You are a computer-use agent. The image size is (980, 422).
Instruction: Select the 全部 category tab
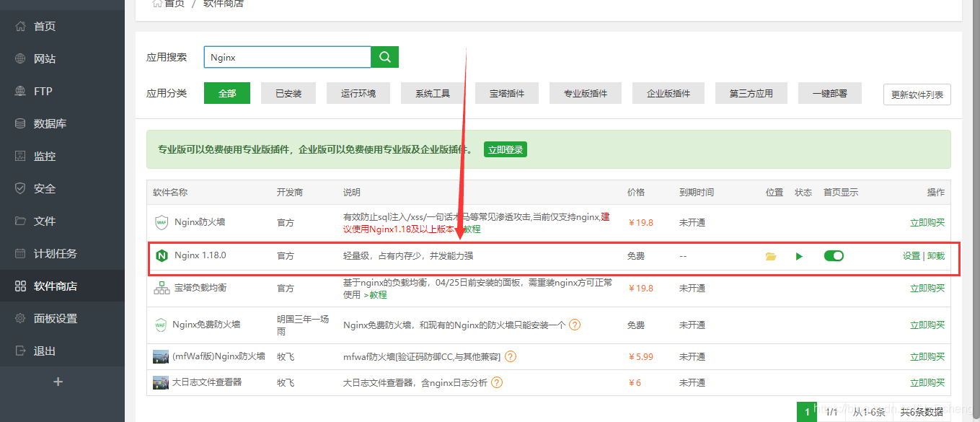(x=227, y=94)
